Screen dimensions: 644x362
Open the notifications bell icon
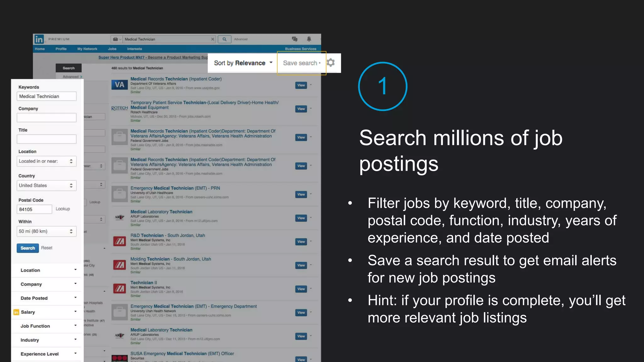pyautogui.click(x=309, y=39)
